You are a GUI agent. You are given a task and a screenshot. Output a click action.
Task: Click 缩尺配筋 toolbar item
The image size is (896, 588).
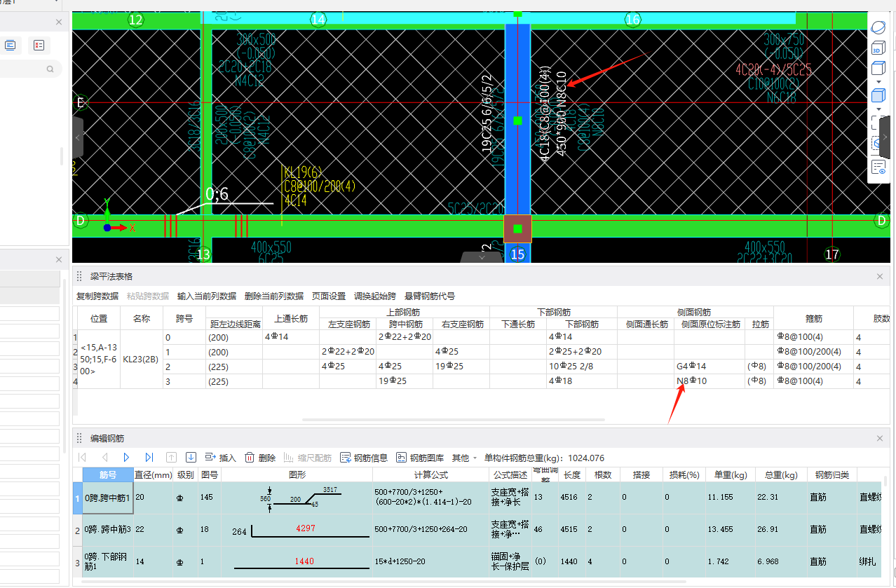click(308, 458)
